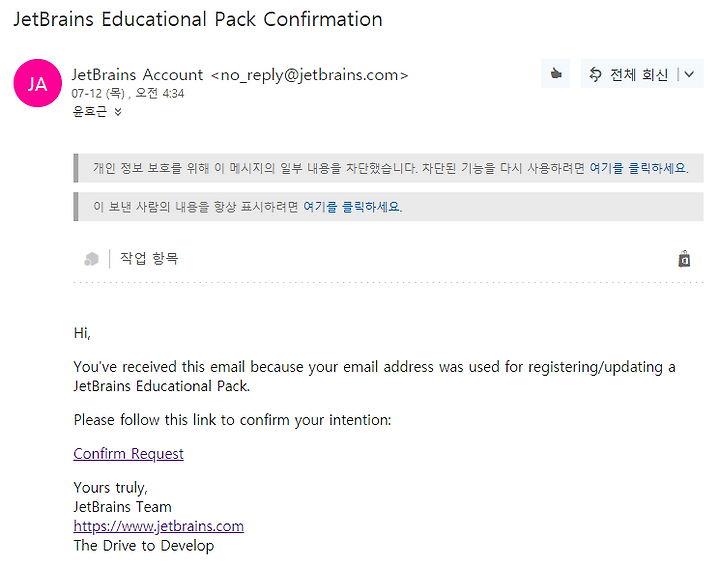
Task: Expand recipient details chevron beside 윤효근
Action: tap(118, 112)
